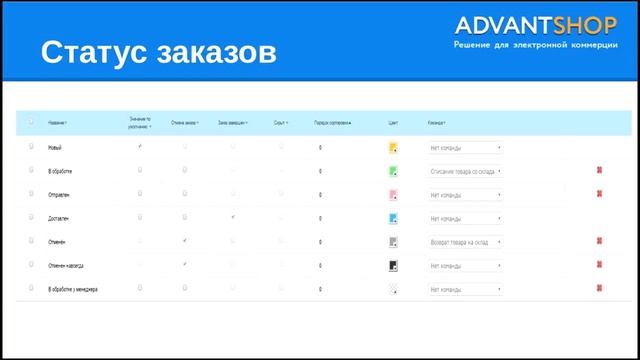Screen dimensions: 640x360
Task: Open command dropdown for 'В обработке у менеджера'
Action: (465, 290)
